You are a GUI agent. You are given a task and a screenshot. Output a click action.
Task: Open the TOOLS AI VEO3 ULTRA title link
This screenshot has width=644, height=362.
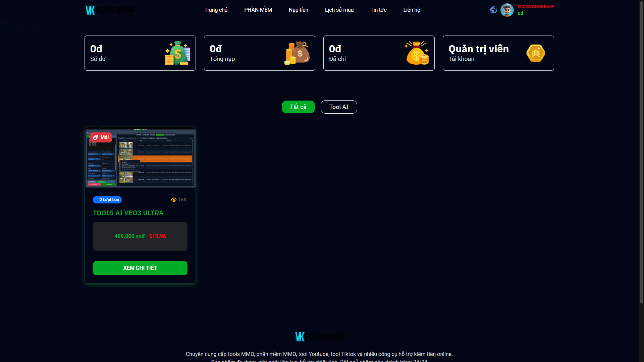(x=128, y=213)
